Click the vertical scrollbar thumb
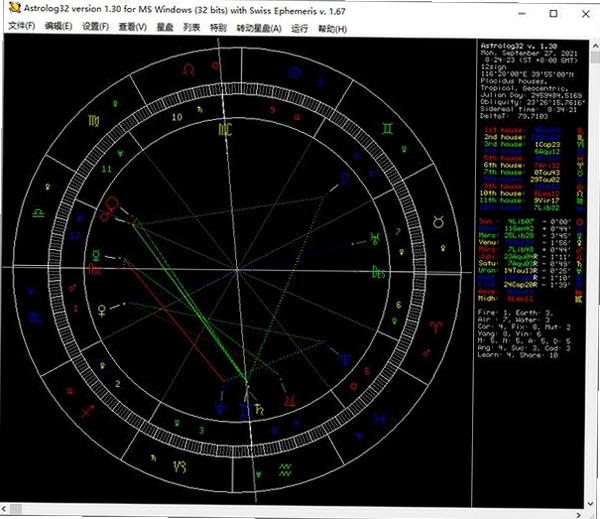 coord(595,57)
